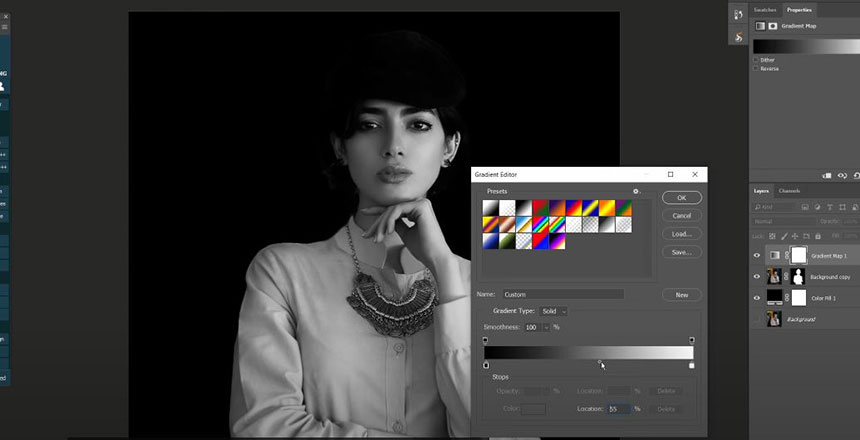Hide the Background copy layer
The width and height of the screenshot is (860, 440).
coord(757,277)
